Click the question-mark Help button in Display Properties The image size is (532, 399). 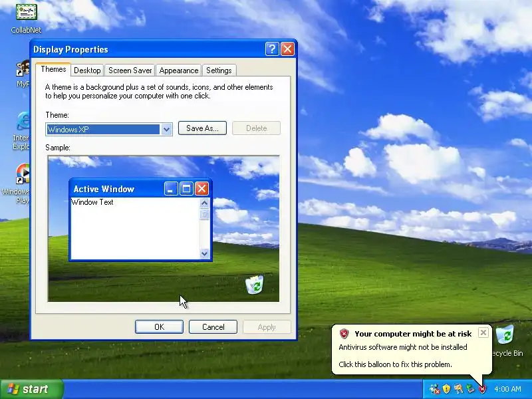[272, 49]
